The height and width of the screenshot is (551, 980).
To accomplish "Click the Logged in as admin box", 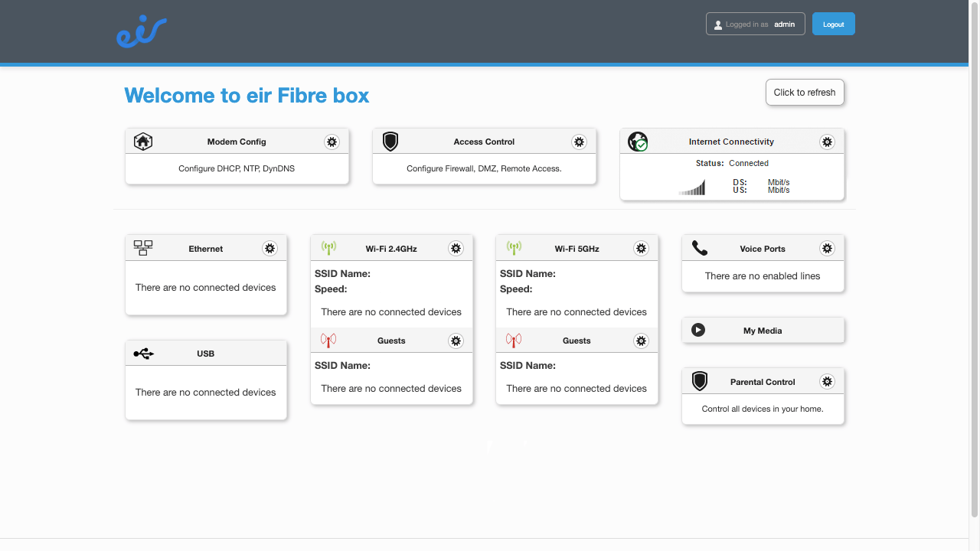I will click(x=755, y=24).
